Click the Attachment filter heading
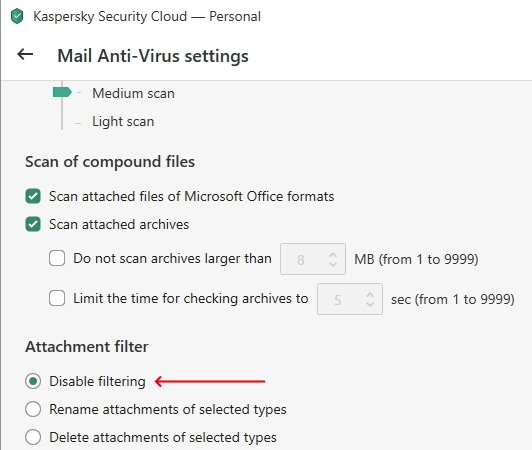 click(87, 346)
